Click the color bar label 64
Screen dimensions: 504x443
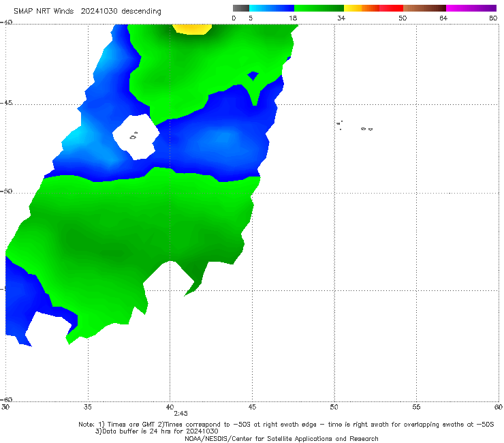443,18
